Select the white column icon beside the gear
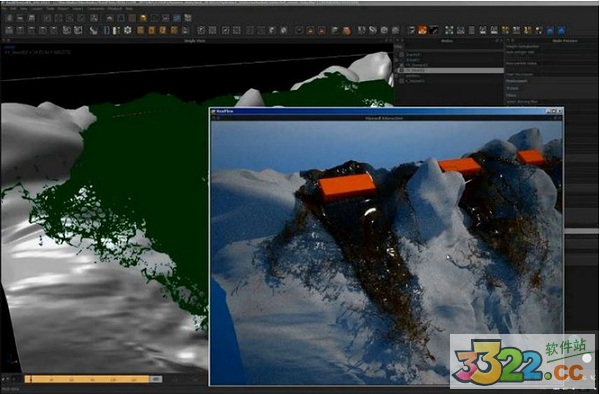Viewport: 600px width, 394px height. [x=117, y=30]
